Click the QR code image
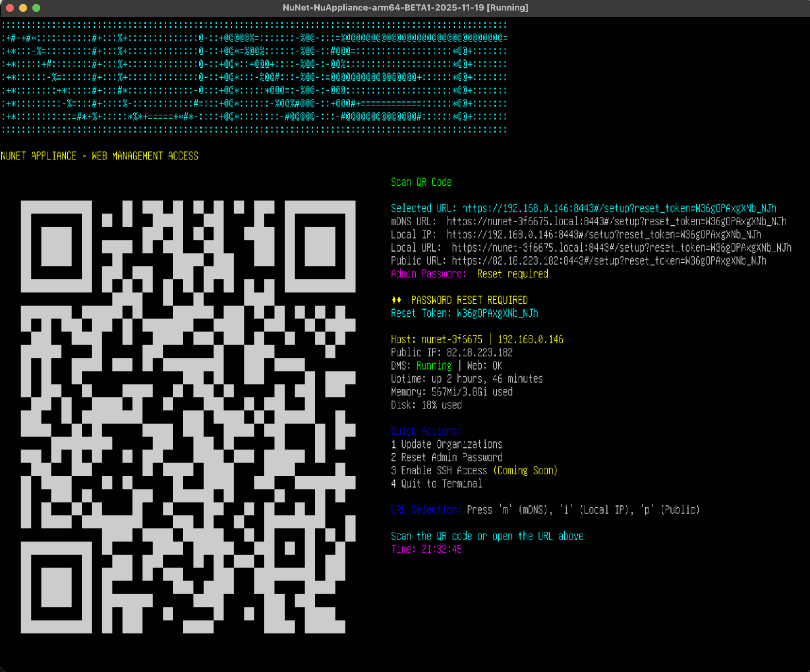Screen dimensions: 810x672 [188, 416]
